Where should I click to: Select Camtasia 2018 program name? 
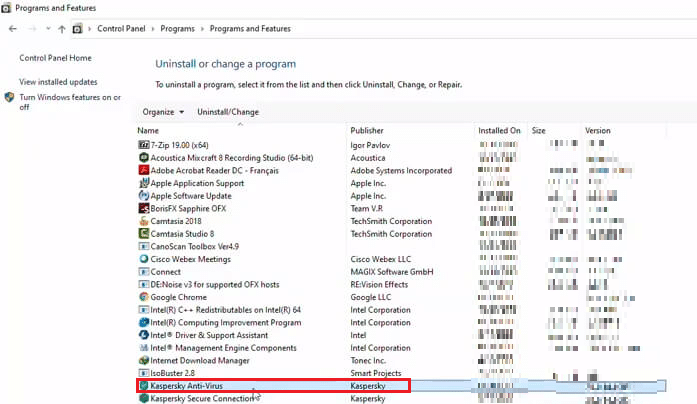(176, 221)
